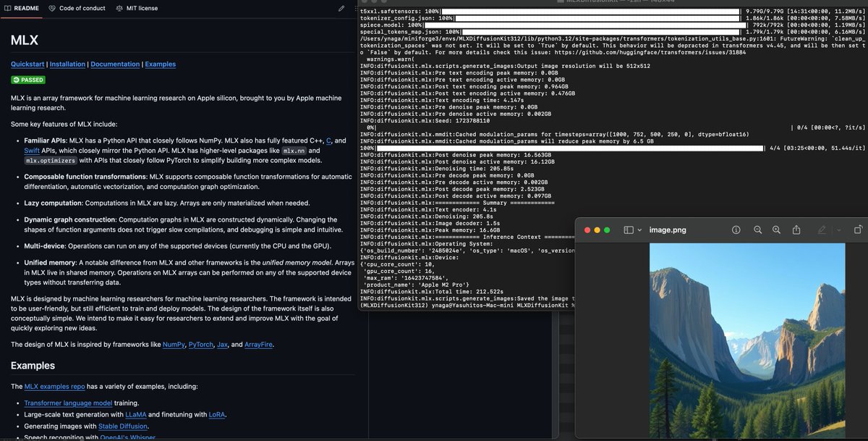Image resolution: width=868 pixels, height=441 pixels.
Task: Click the 'Dynamic graph construction' bullet title
Action: 69,219
